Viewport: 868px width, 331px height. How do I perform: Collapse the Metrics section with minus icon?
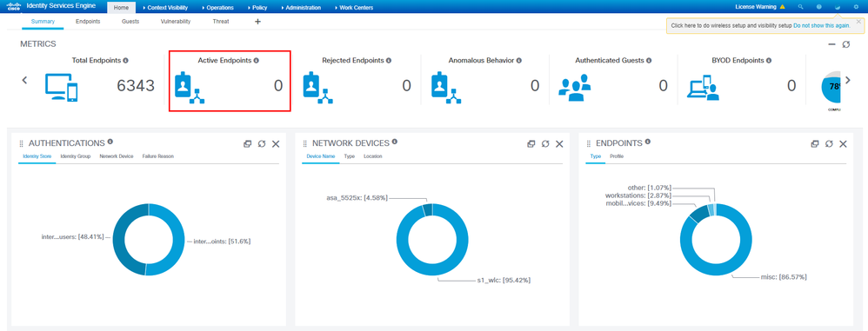click(x=831, y=44)
